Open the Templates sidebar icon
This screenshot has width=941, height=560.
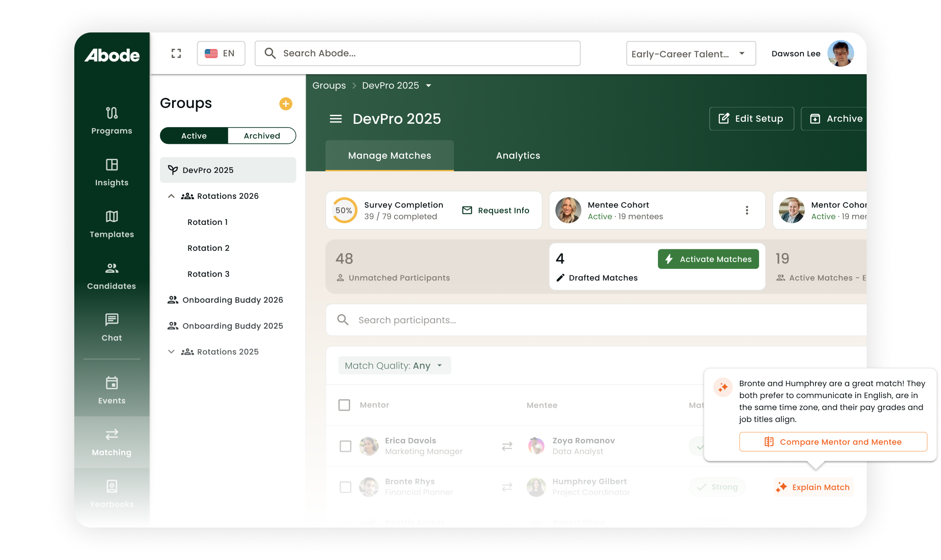111,224
